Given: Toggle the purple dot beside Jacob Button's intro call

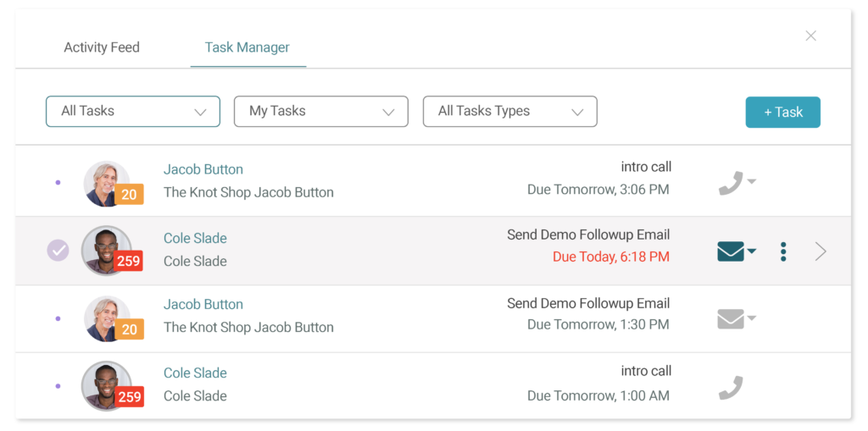Looking at the screenshot, I should pos(58,183).
